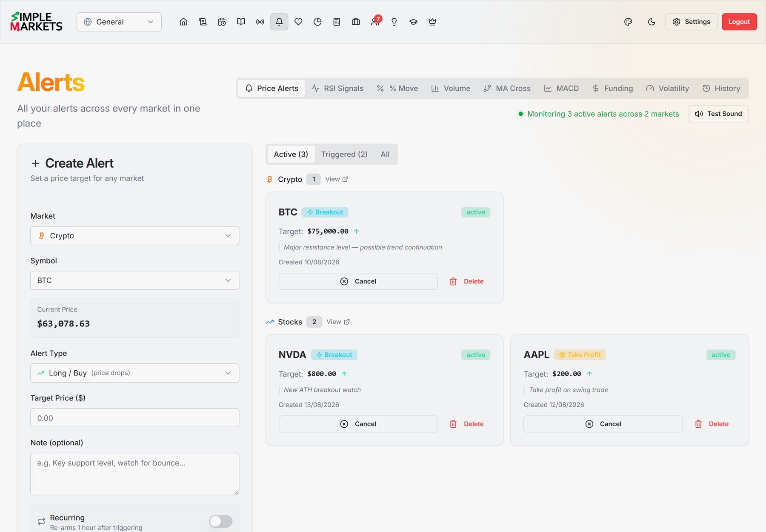The width and height of the screenshot is (766, 532).
Task: Click the plus icon beside Create Alert
Action: tap(36, 163)
